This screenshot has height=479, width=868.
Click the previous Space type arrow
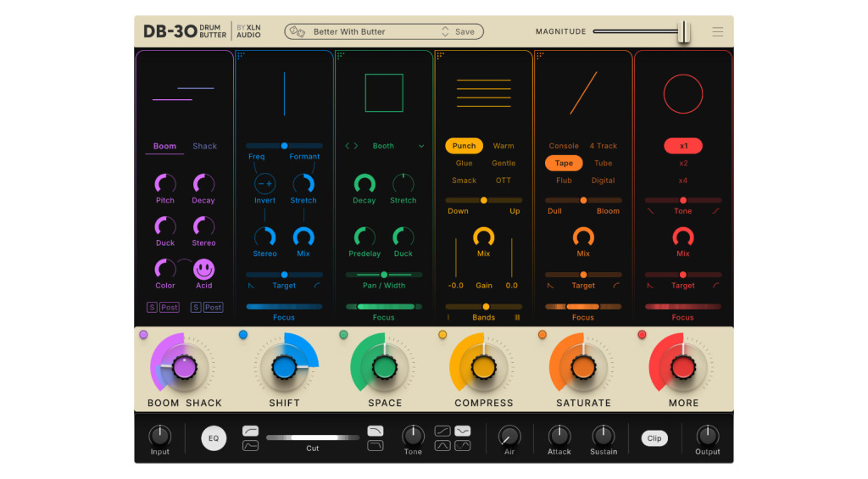348,146
